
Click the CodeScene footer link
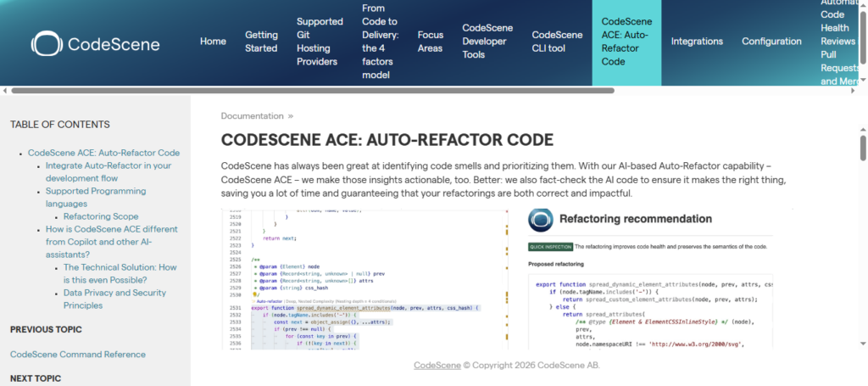[437, 366]
